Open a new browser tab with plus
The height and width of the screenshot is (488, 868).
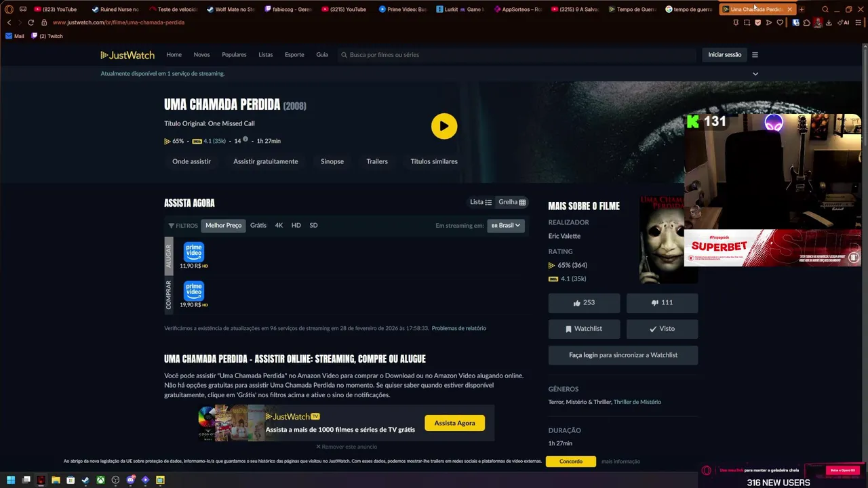[x=802, y=9]
